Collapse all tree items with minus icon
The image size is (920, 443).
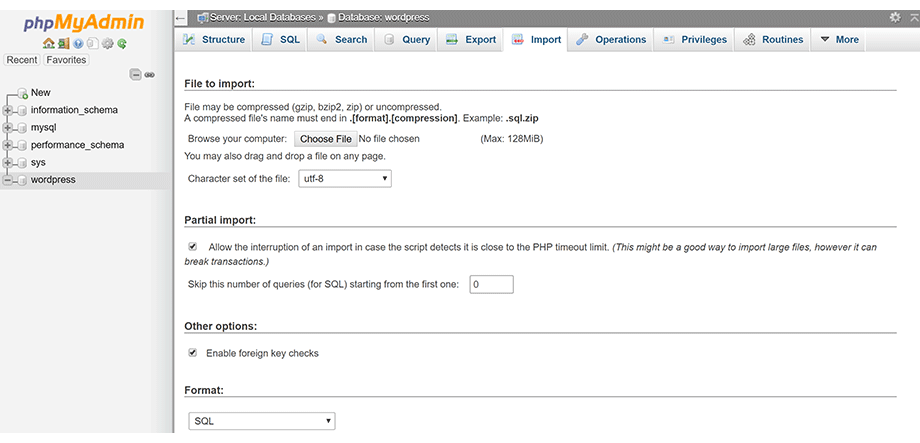[x=136, y=75]
